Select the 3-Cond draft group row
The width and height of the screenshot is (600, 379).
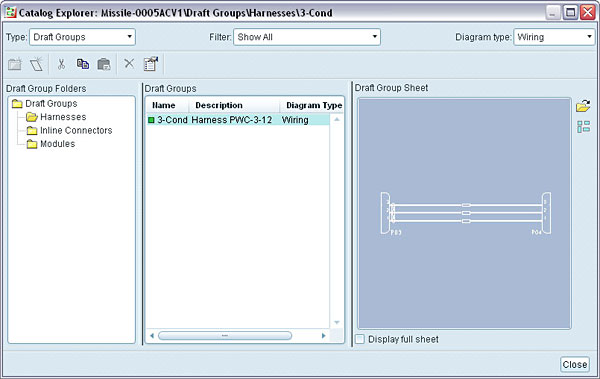[x=238, y=120]
